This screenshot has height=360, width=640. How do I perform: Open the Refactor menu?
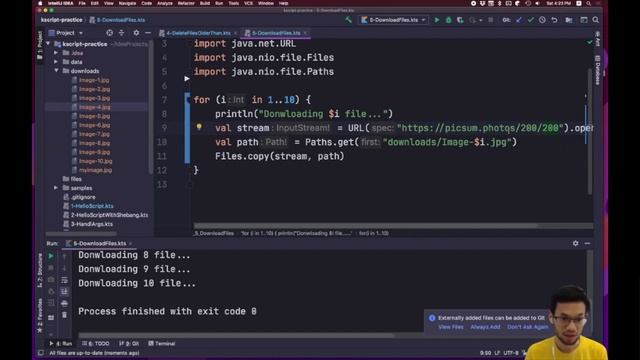click(186, 3)
